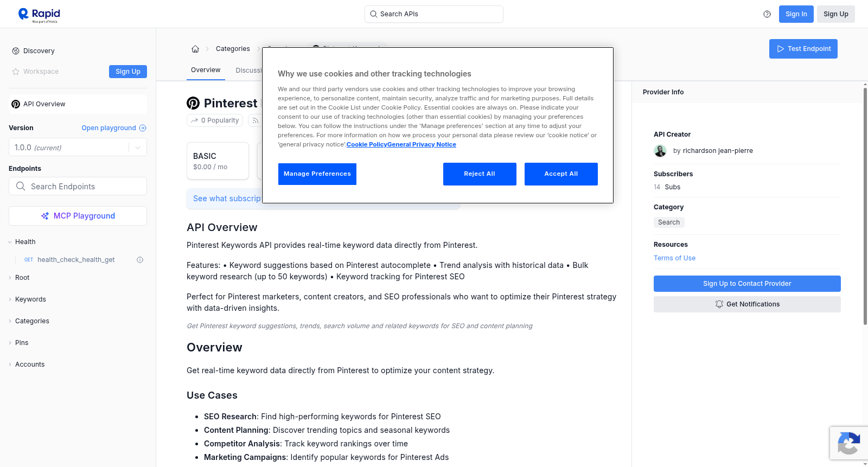Focus the Search APIs field
The image size is (868, 467).
434,14
